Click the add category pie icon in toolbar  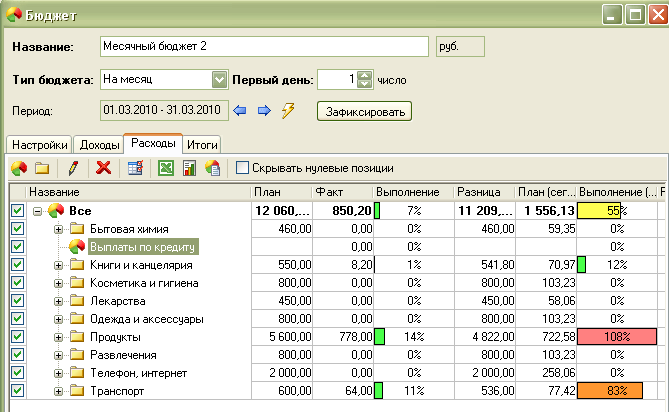click(x=19, y=168)
